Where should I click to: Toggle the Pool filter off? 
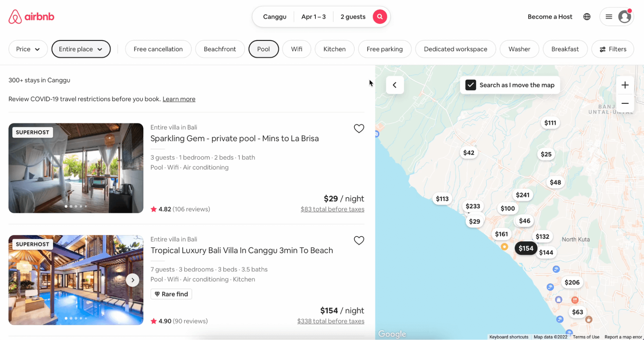coord(263,49)
